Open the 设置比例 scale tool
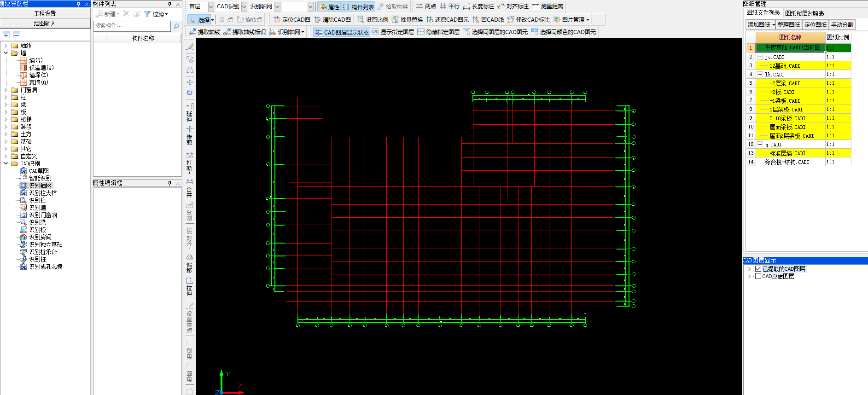Viewport: 868px width, 395px height. point(373,19)
